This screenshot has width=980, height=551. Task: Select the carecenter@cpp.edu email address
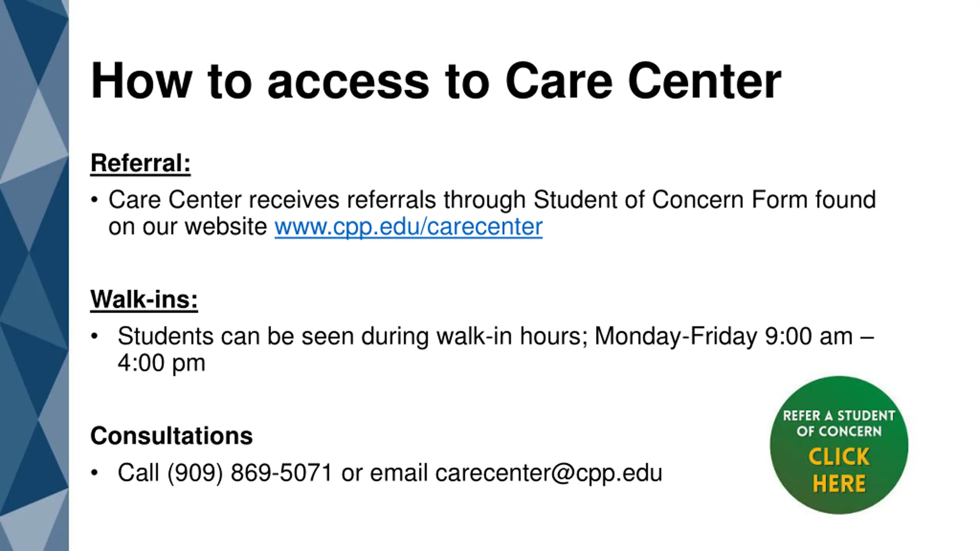point(548,473)
